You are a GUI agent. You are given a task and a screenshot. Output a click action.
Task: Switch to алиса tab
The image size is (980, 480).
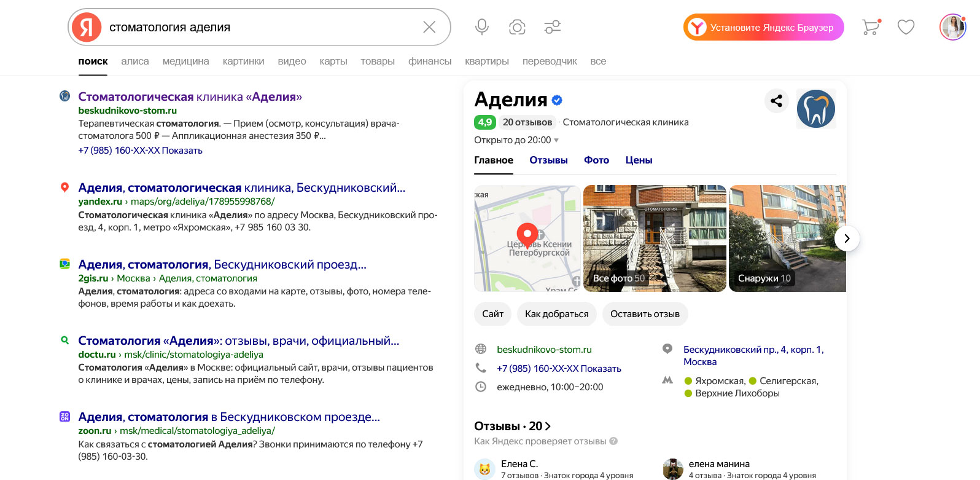pyautogui.click(x=135, y=61)
